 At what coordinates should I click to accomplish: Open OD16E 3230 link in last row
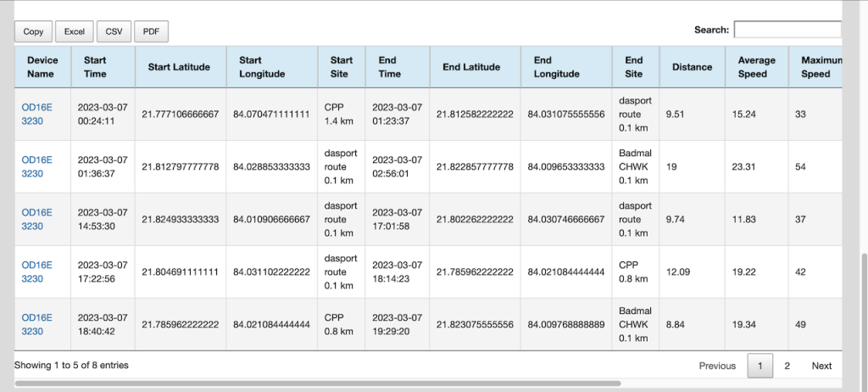[37, 324]
